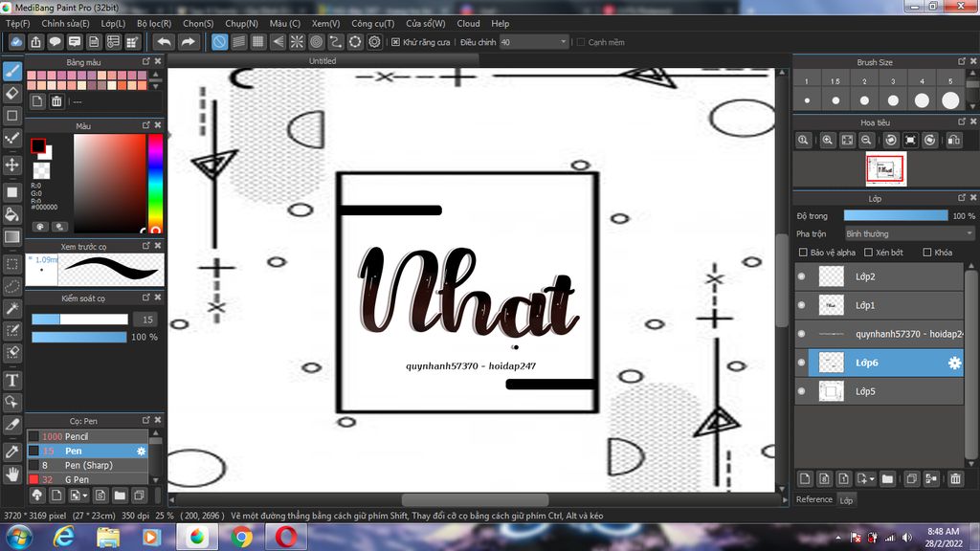The height and width of the screenshot is (551, 980).
Task: Toggle visibility of layer Lớp1
Action: point(802,305)
